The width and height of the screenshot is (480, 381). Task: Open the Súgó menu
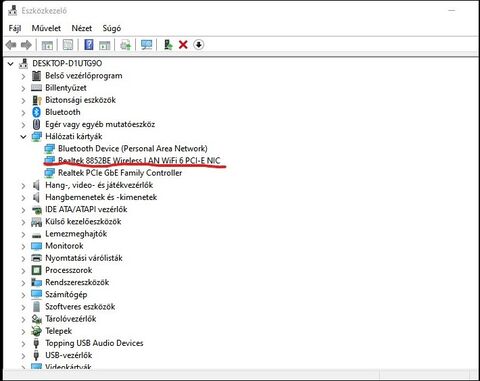click(x=112, y=28)
